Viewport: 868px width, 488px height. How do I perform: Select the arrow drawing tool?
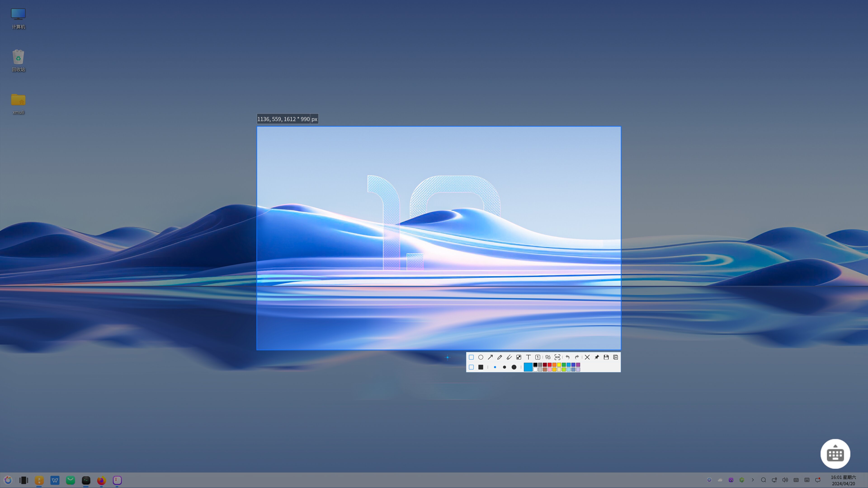490,357
